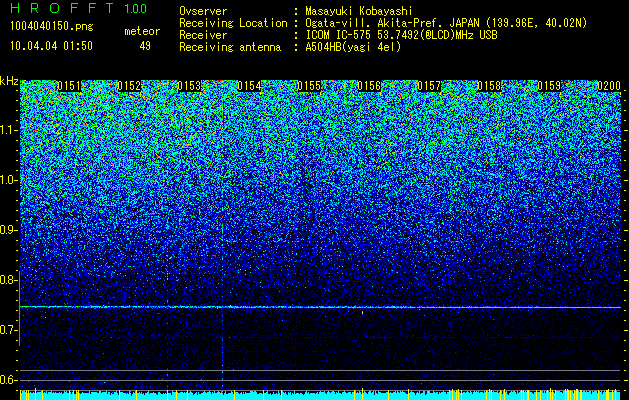This screenshot has height=400, width=629.
Task: Click the 0.6 frequency axis label
Action: click(9, 380)
